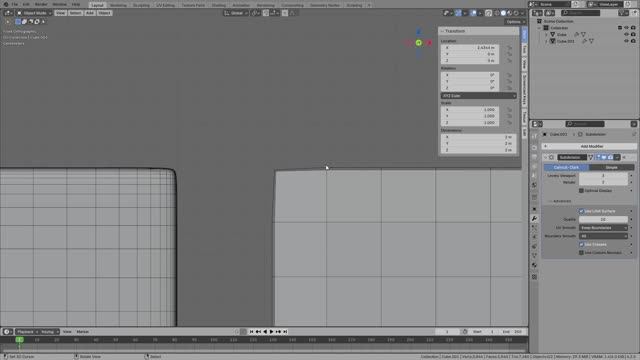Uncheck Use Limit Surface
The height and width of the screenshot is (360, 640).
[581, 211]
